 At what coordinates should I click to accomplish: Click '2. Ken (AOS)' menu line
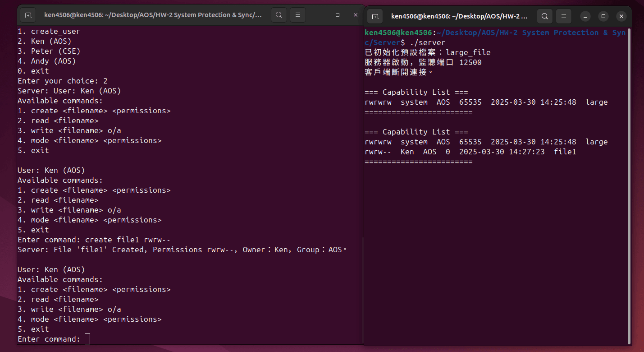click(45, 42)
